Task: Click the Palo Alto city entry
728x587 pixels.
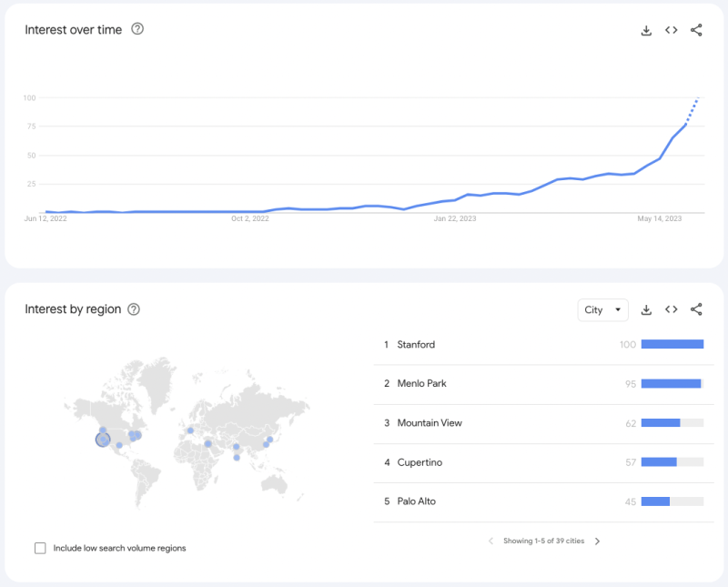Action: pos(416,501)
